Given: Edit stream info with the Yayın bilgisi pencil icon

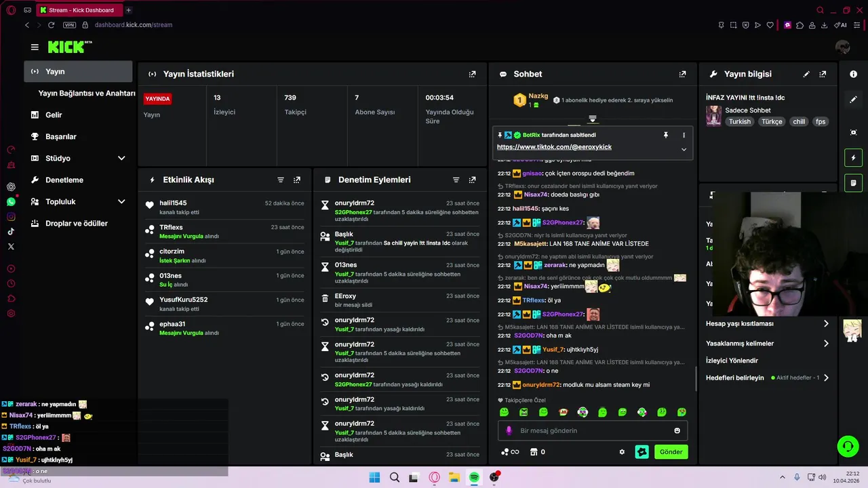Looking at the screenshot, I should coord(806,74).
